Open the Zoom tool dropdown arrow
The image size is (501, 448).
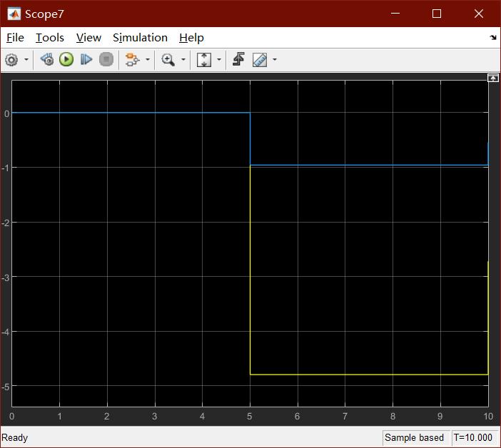(x=183, y=60)
